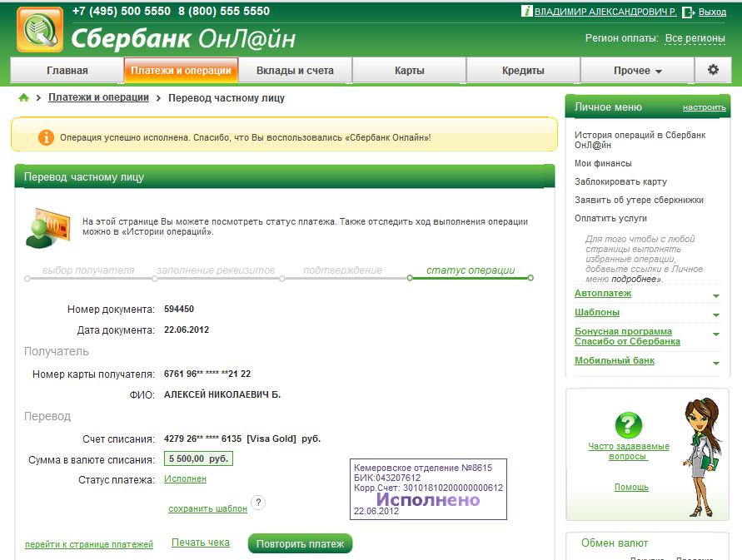Click the amount 5 500,00 руб. field

click(198, 458)
